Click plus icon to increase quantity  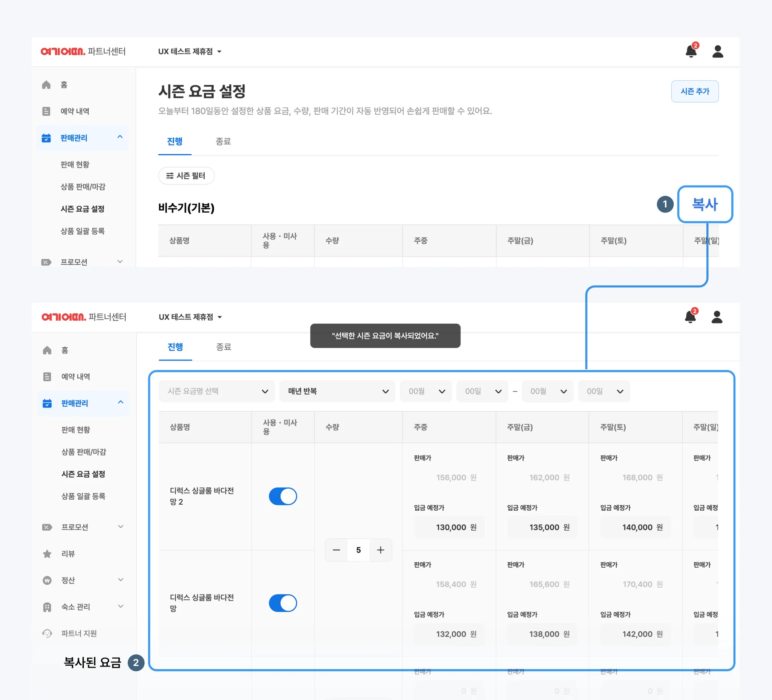(380, 550)
